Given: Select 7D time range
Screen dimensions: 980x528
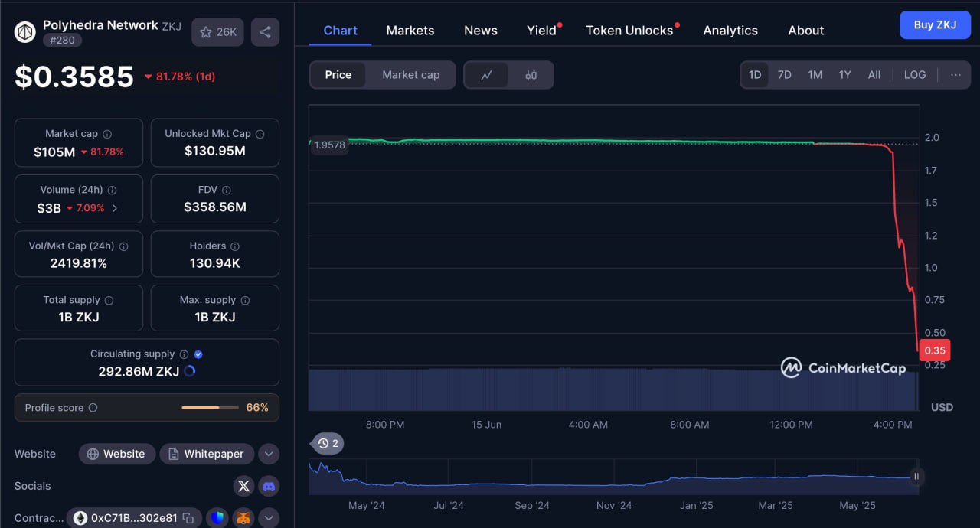Looking at the screenshot, I should click(784, 75).
